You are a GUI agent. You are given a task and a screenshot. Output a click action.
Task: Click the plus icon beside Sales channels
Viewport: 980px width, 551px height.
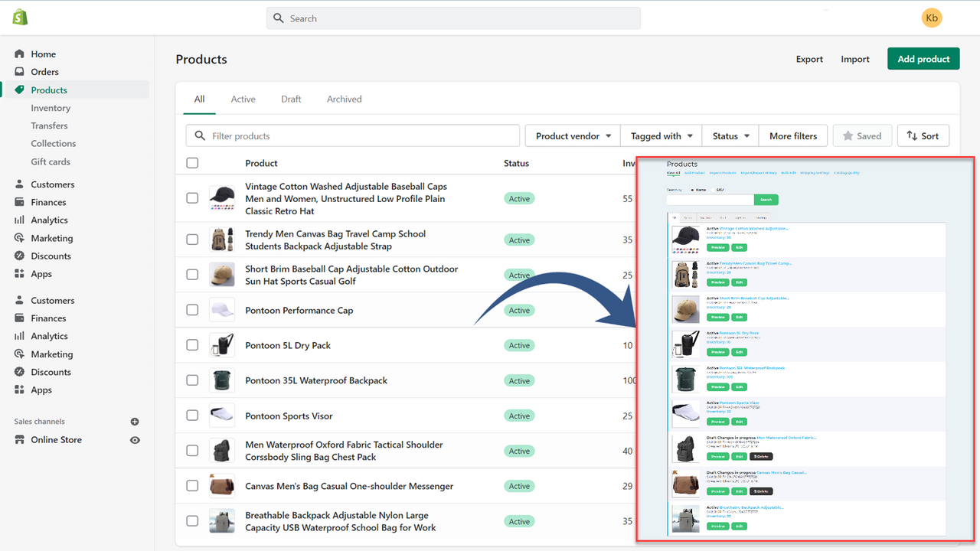tap(135, 422)
